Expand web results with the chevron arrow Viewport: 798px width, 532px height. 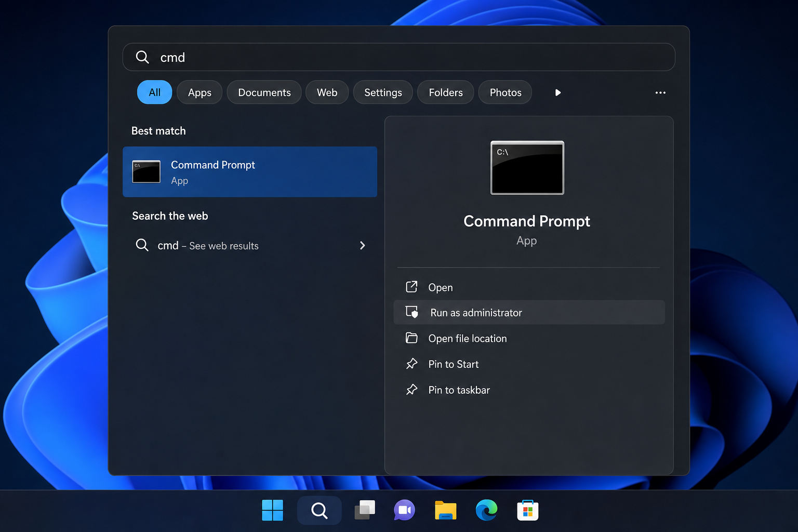point(363,245)
